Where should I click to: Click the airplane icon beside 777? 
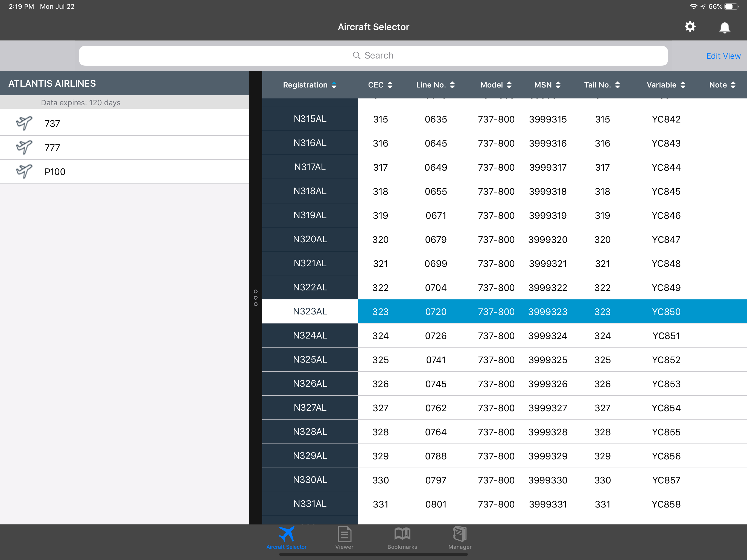24,147
